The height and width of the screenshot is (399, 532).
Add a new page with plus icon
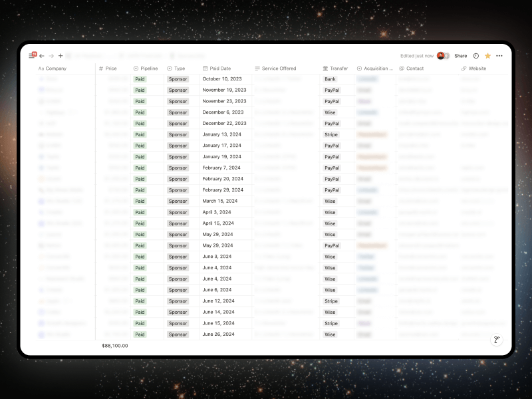pyautogui.click(x=61, y=56)
